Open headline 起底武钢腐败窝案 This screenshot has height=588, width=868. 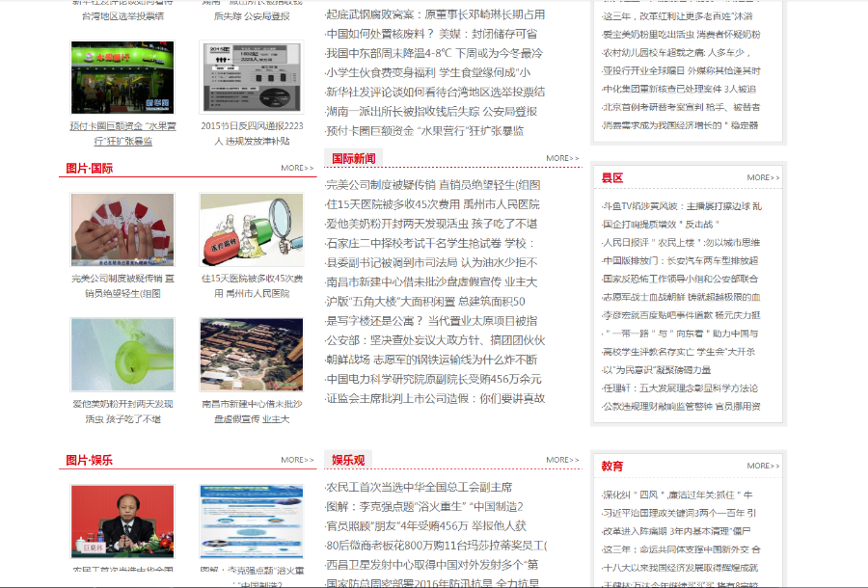pos(435,14)
